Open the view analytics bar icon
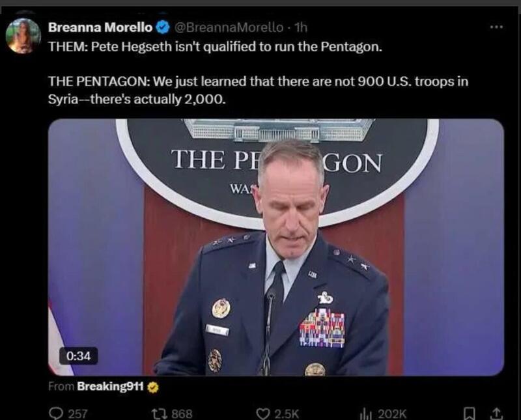Screen dimensions: 521x420 (366, 413)
